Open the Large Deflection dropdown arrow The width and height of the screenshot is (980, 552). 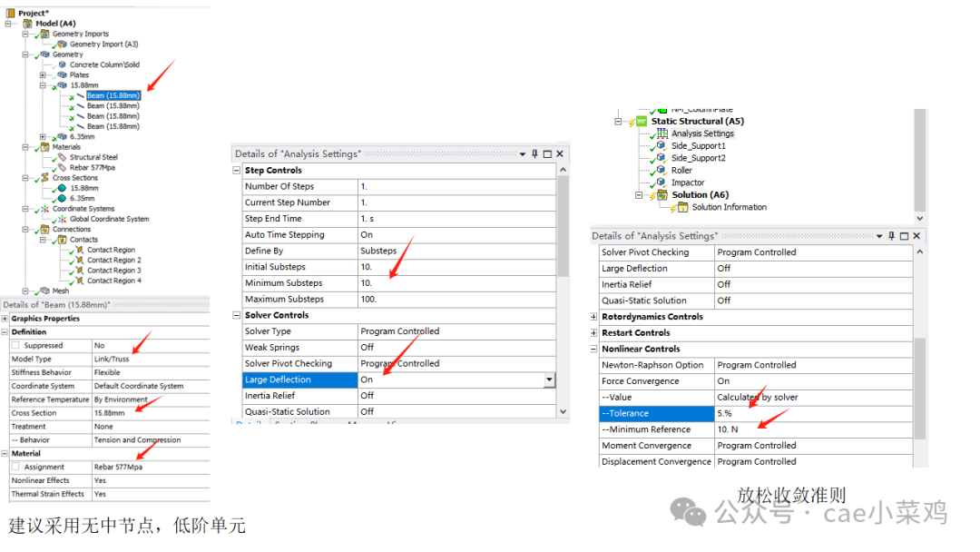point(549,379)
